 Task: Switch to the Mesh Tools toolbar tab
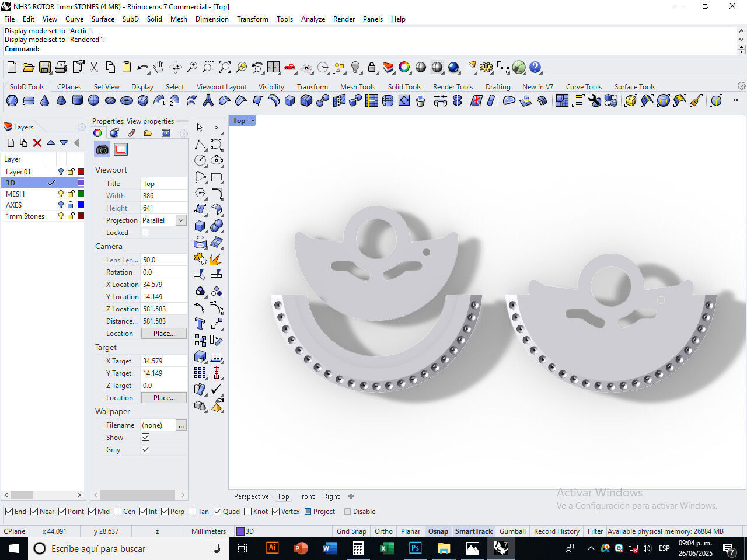pyautogui.click(x=357, y=86)
